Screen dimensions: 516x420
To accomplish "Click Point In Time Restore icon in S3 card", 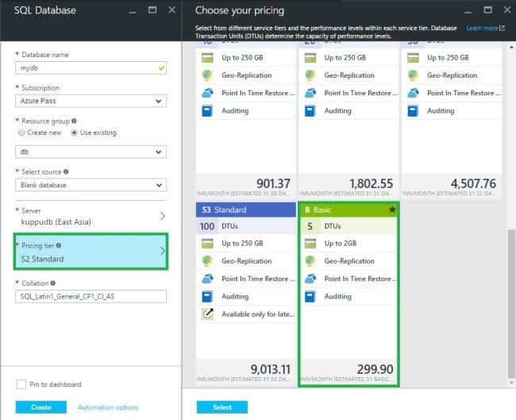I will (x=207, y=279).
